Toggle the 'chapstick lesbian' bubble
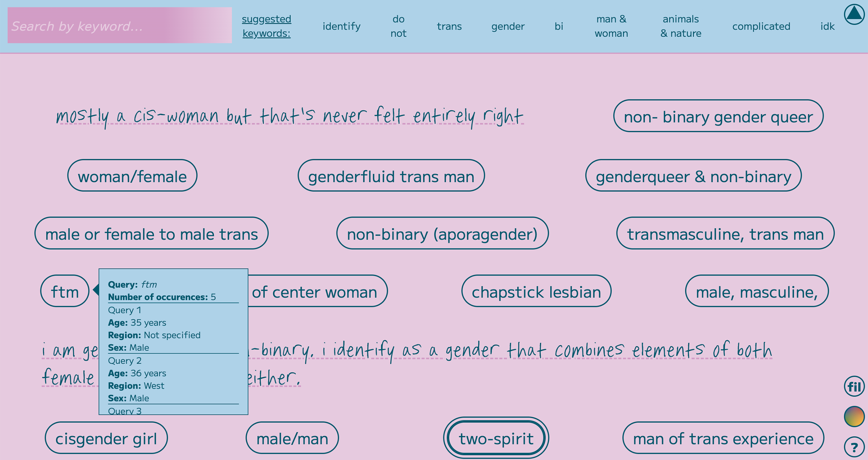The height and width of the screenshot is (460, 868). (536, 291)
